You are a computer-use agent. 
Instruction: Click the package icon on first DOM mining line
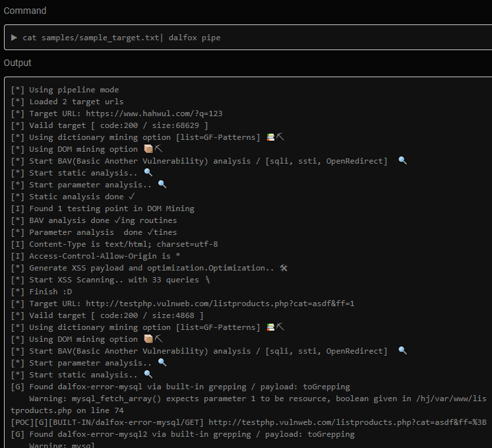148,149
